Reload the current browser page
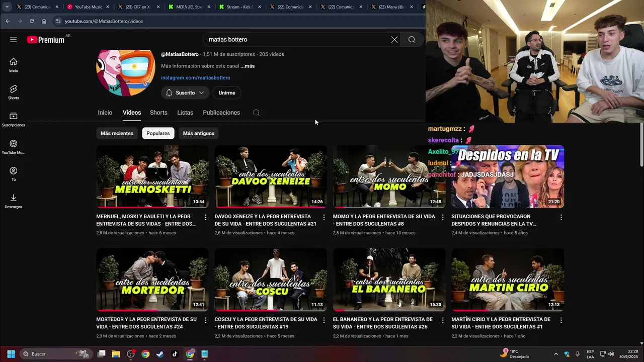This screenshot has height=362, width=644. [x=32, y=21]
